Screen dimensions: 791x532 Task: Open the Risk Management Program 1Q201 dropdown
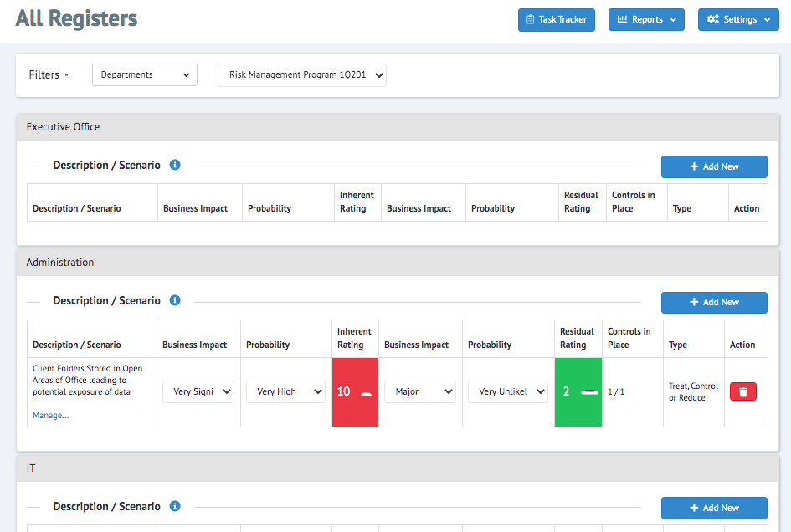click(301, 74)
